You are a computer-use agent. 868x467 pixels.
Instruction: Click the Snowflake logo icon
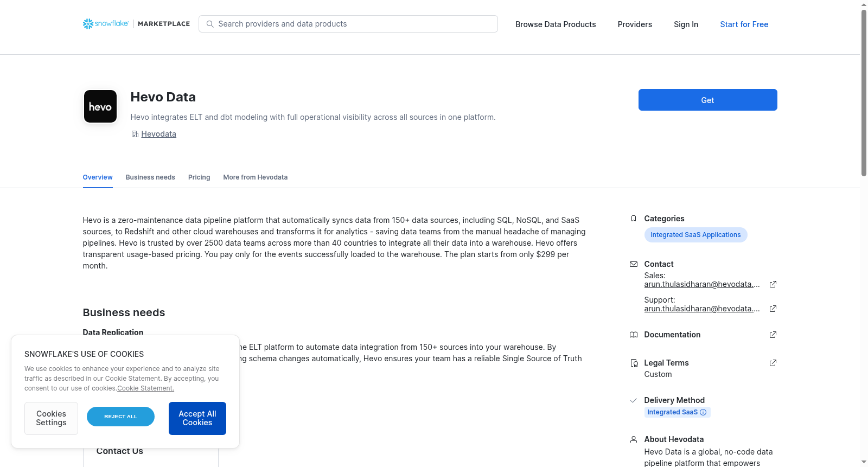(88, 24)
